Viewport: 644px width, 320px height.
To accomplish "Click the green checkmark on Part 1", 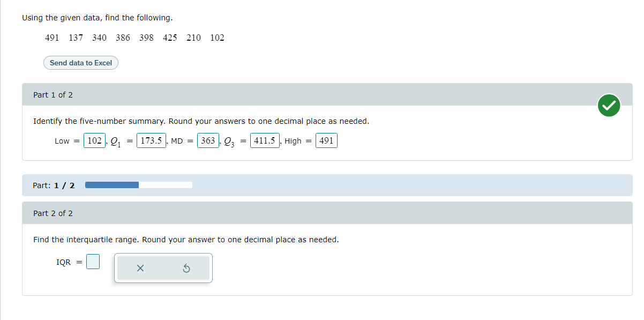I will [609, 106].
